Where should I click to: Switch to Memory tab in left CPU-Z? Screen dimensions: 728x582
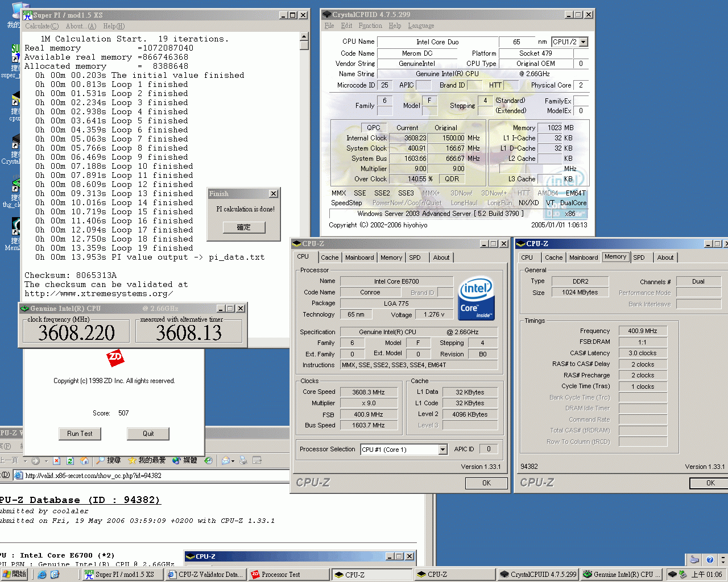(391, 257)
